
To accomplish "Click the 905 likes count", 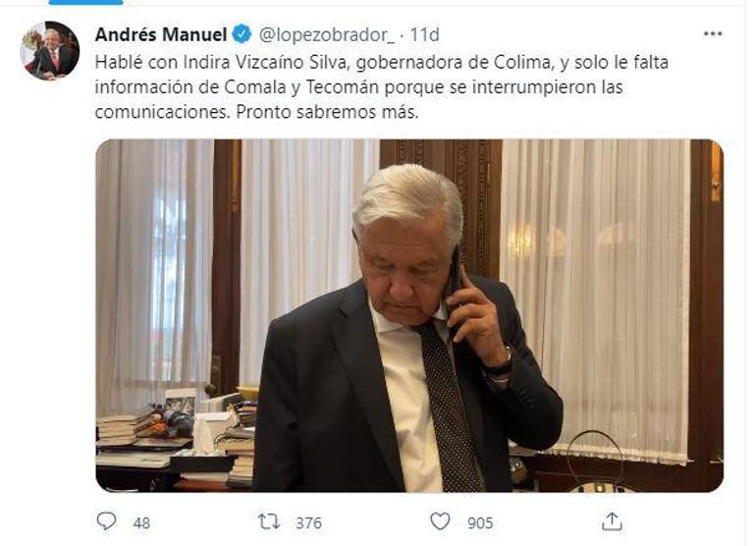I will pyautogui.click(x=480, y=522).
